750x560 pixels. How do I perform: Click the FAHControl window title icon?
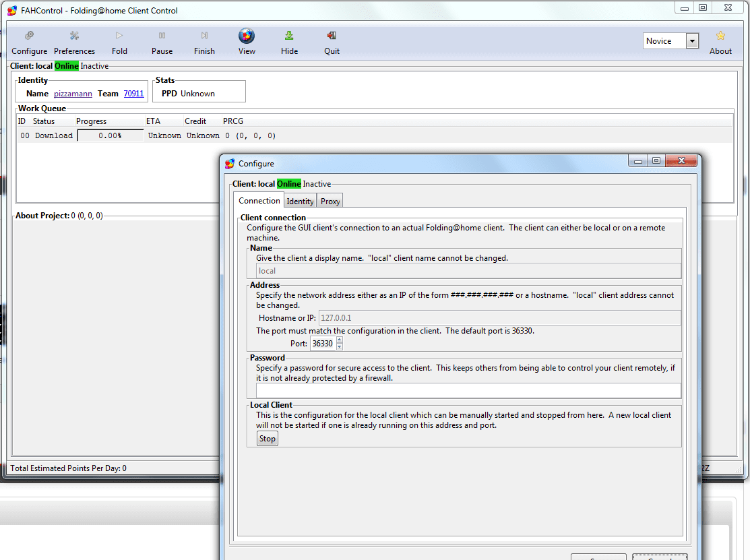[12, 11]
